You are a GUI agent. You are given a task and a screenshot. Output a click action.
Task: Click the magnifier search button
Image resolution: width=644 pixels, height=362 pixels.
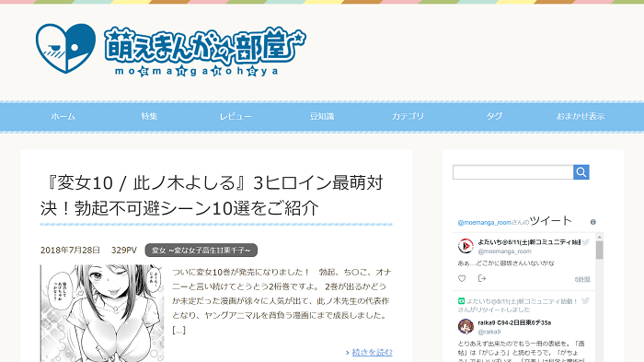pyautogui.click(x=581, y=172)
